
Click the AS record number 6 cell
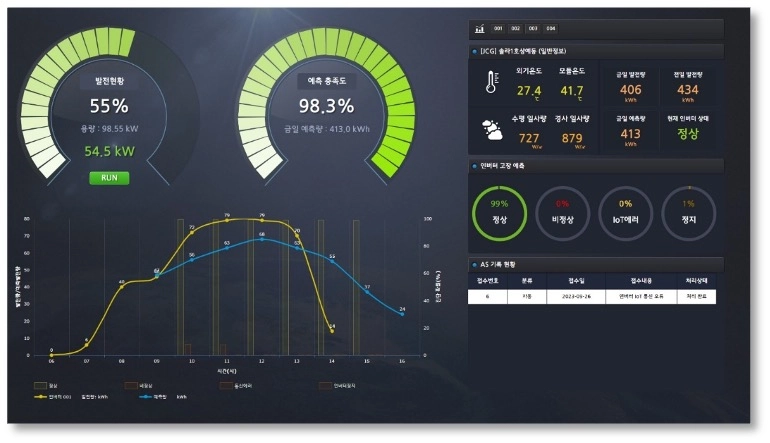487,297
